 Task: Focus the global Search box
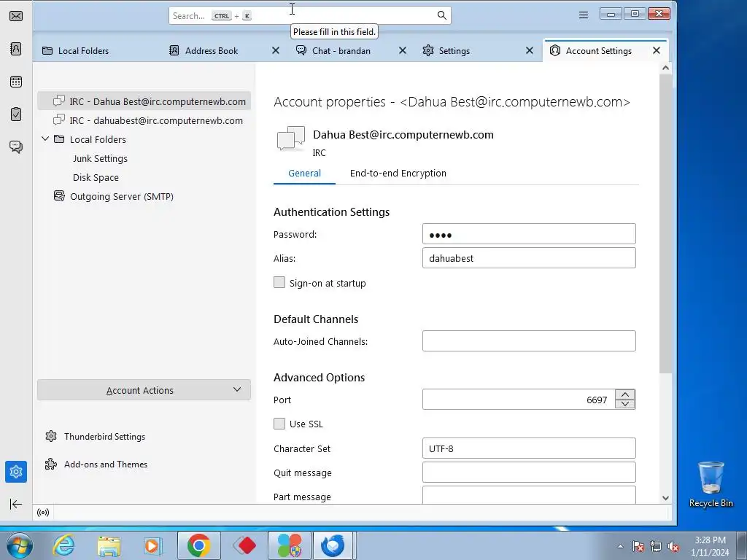pos(309,16)
